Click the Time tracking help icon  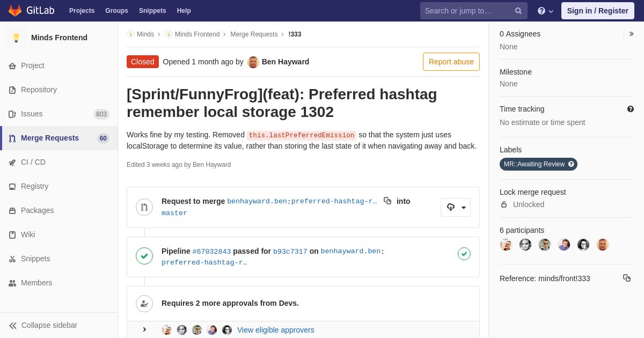631,109
